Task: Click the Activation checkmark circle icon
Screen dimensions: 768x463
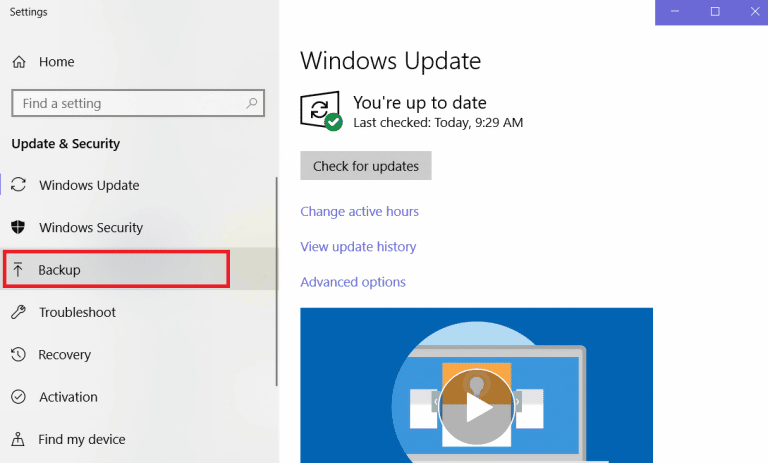Action: click(18, 397)
